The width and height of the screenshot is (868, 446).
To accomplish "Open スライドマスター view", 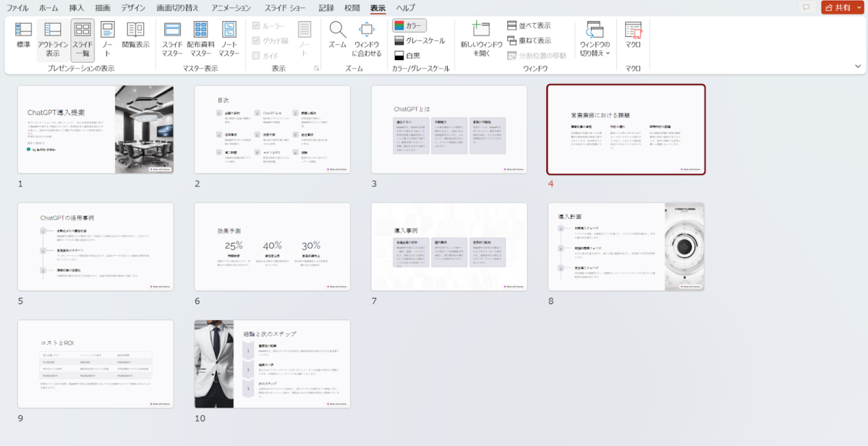I will 172,38.
